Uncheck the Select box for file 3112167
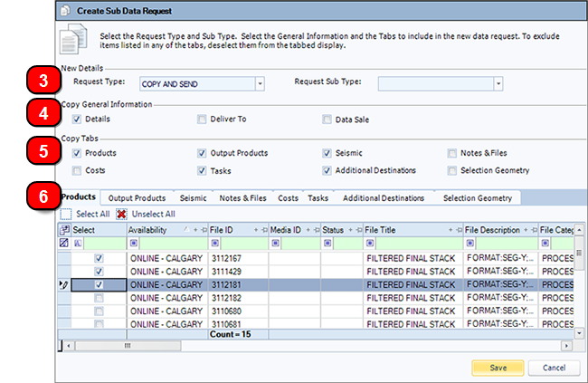The image size is (588, 383). [99, 258]
